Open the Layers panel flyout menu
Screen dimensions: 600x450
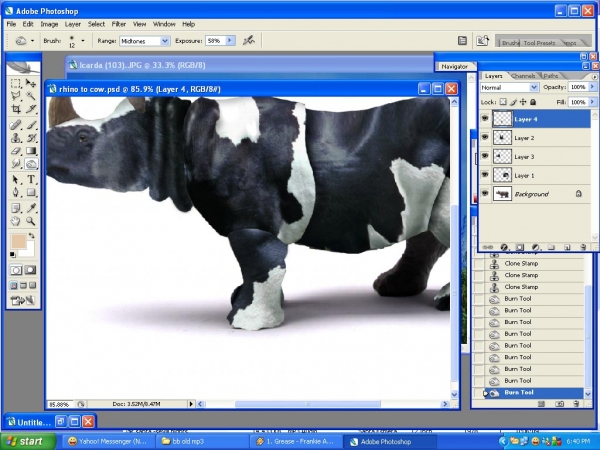(594, 76)
